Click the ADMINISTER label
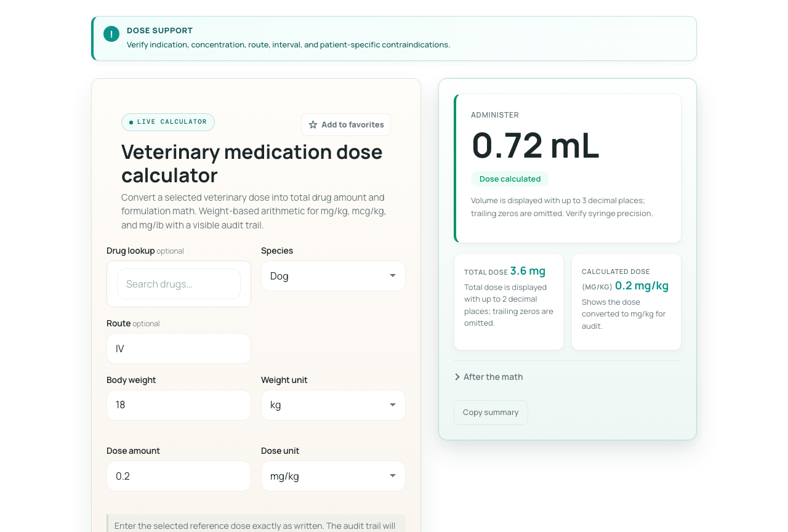The width and height of the screenshot is (788, 532). point(495,115)
